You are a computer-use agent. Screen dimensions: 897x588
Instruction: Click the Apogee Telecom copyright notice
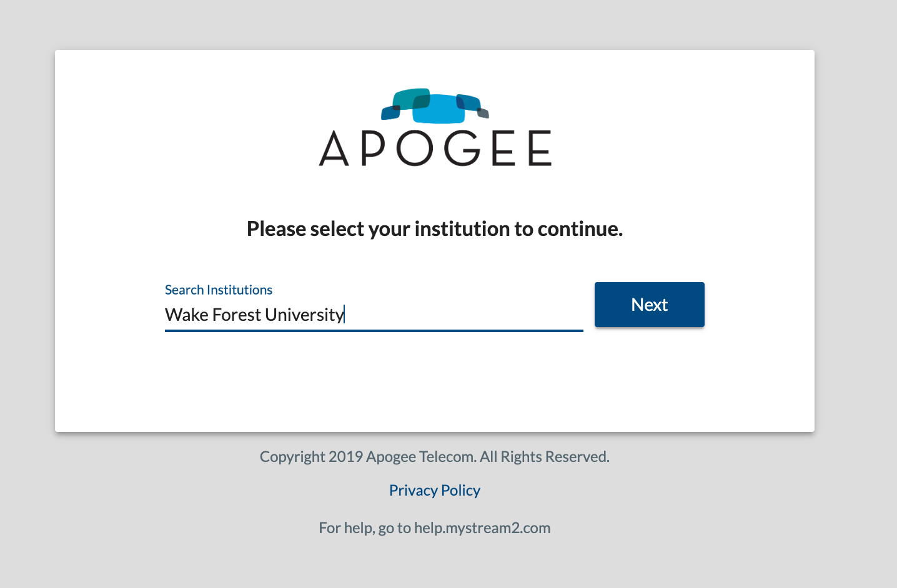pos(435,457)
